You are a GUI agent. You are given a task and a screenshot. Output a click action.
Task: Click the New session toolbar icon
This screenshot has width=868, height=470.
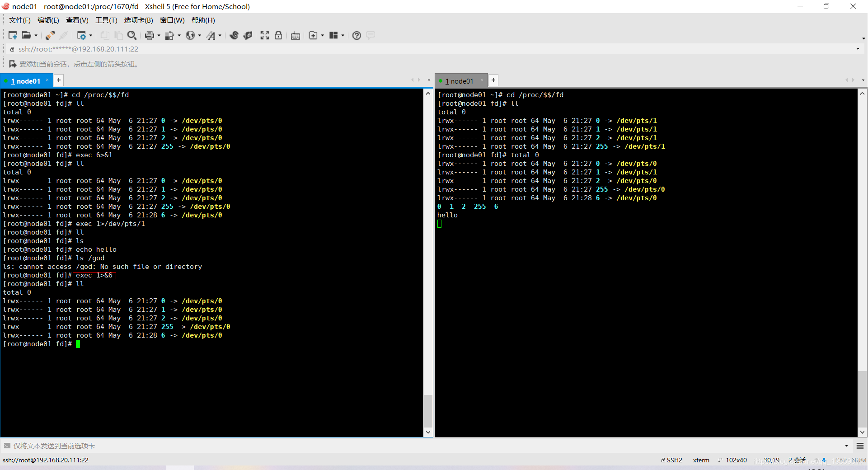click(x=13, y=35)
